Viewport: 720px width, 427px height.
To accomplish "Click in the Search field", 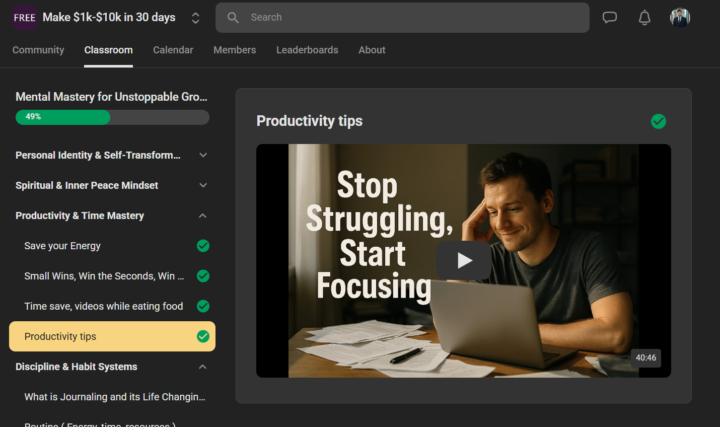I will [x=402, y=17].
